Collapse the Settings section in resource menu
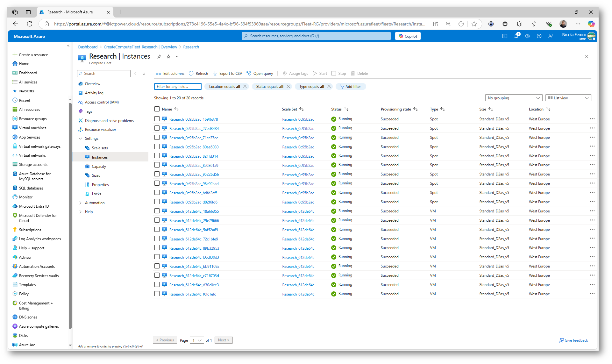612x364 pixels. [81, 139]
